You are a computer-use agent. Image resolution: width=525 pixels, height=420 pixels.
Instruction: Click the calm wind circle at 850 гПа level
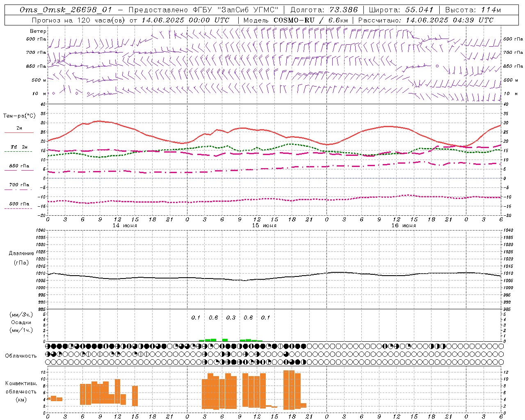tap(437, 66)
